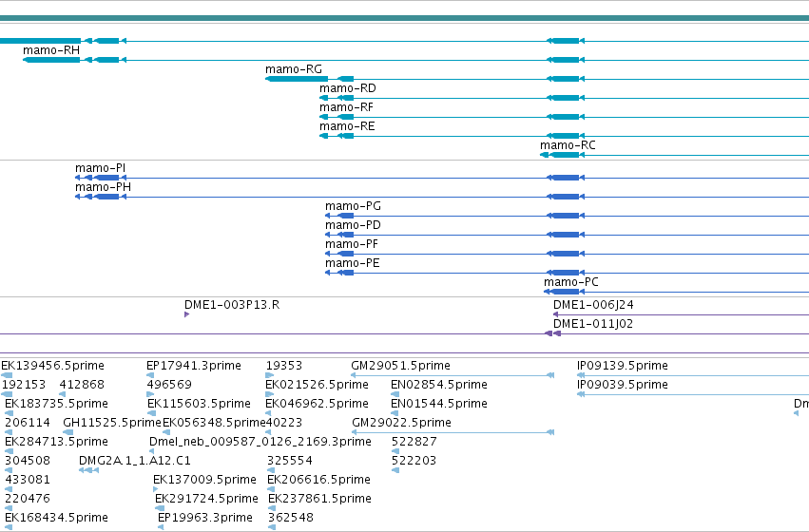Click the IP09039.5prime EST label
The height and width of the screenshot is (532, 809).
(623, 385)
